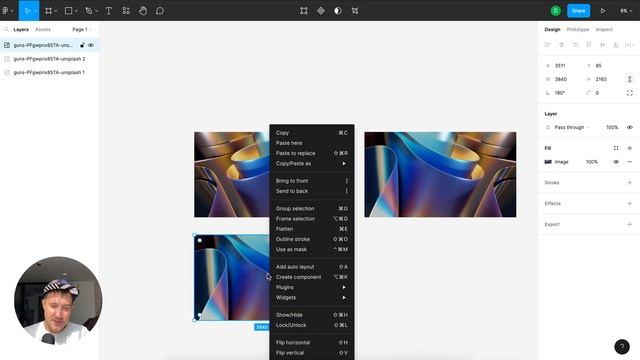
Task: Expand the Widgets submenu
Action: coord(312,298)
